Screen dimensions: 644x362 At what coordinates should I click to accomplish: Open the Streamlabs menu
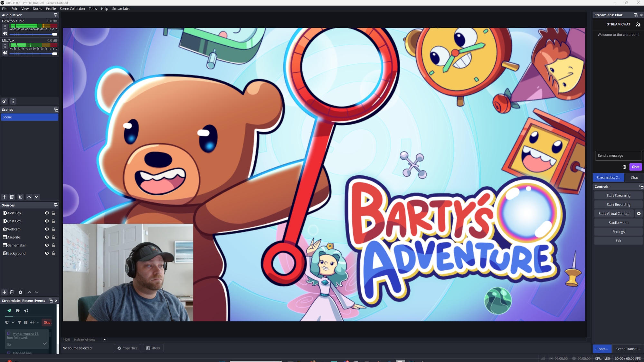pyautogui.click(x=121, y=9)
